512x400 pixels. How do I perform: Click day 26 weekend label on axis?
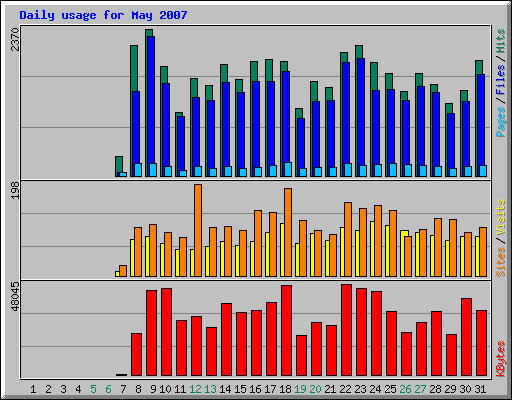(x=405, y=389)
